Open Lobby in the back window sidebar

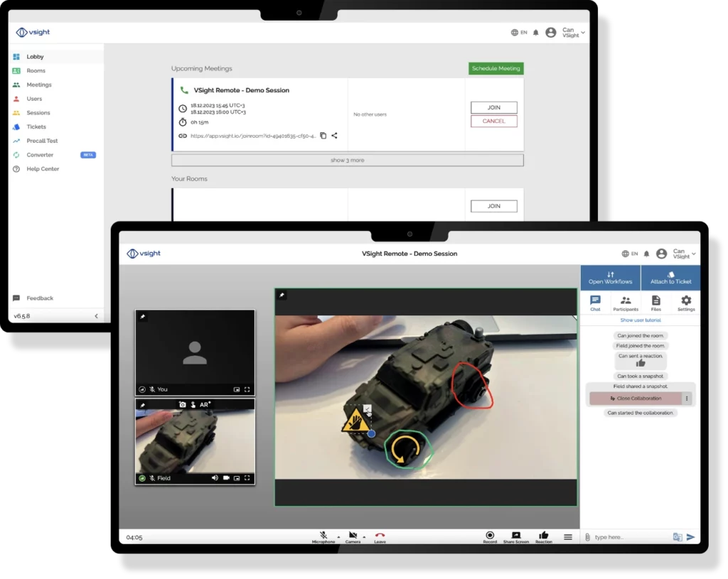(x=35, y=57)
